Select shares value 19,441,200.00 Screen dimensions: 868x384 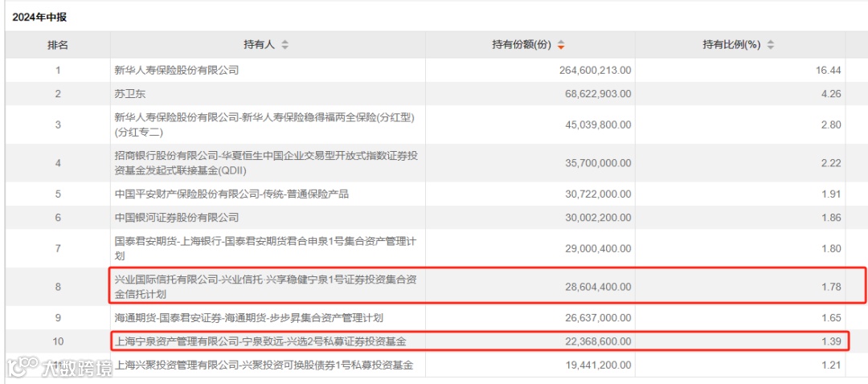(x=598, y=365)
